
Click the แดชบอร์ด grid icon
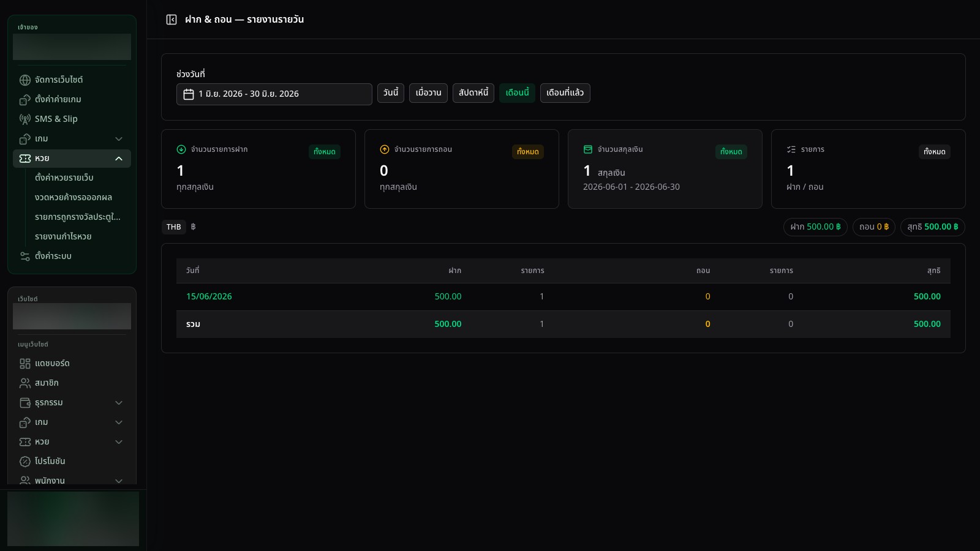tap(25, 364)
